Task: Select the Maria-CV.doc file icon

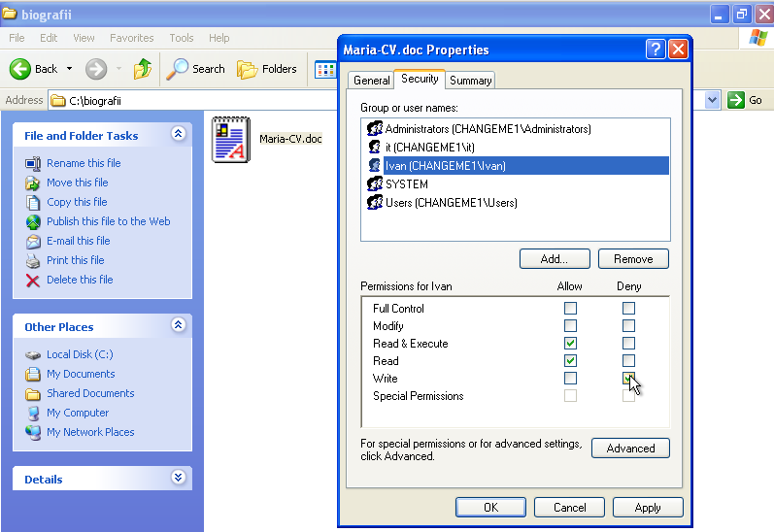Action: coord(231,139)
